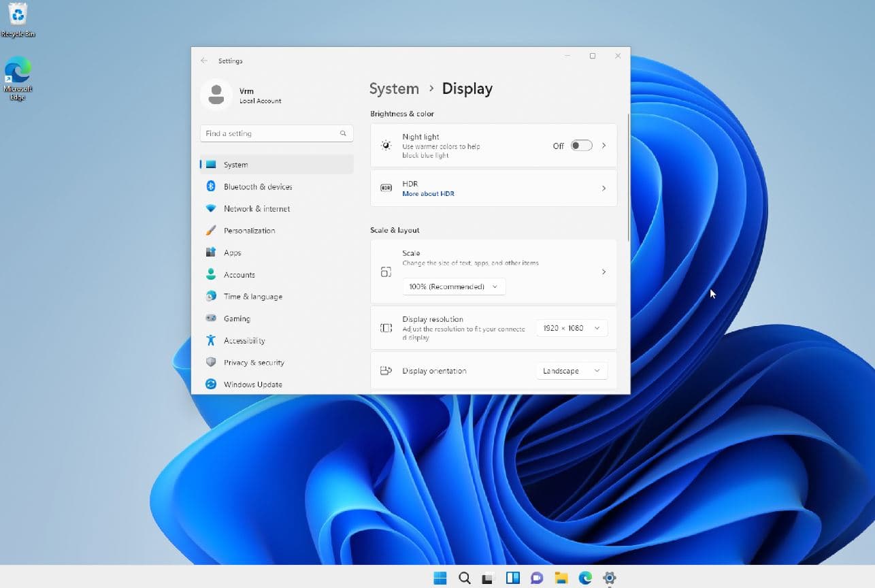Turn on Night light
Image resolution: width=875 pixels, height=588 pixels.
(581, 145)
